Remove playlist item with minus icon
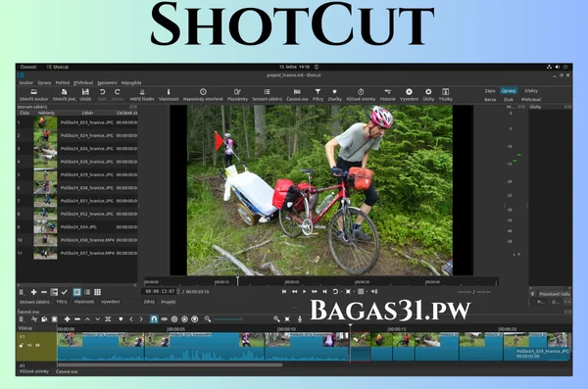Screen dimensions: 588x389 [x=44, y=292]
